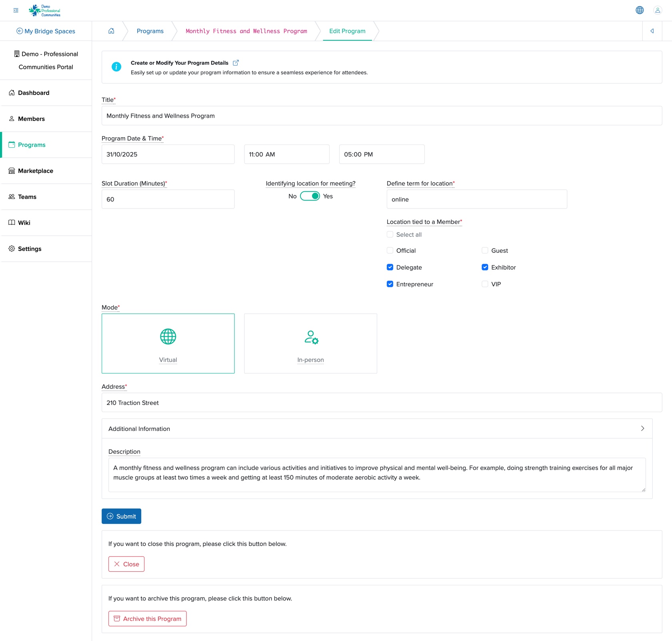Viewport: 672px width, 641px height.
Task: Select the Virtual mode globe icon
Action: 168,337
